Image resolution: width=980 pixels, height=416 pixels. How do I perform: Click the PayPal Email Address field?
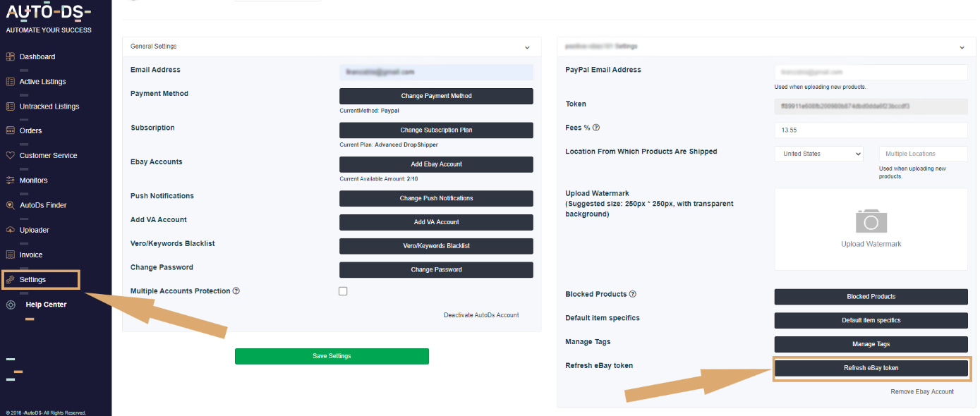[x=871, y=72]
